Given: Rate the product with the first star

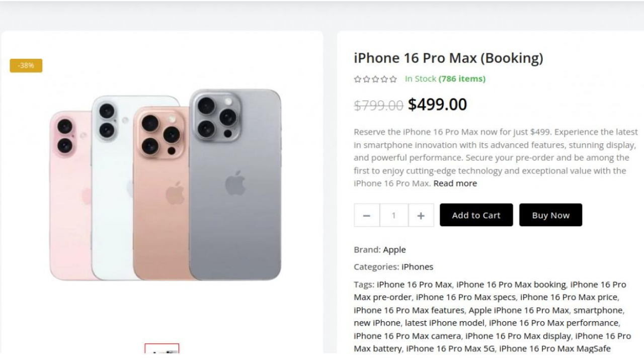Looking at the screenshot, I should (x=357, y=79).
